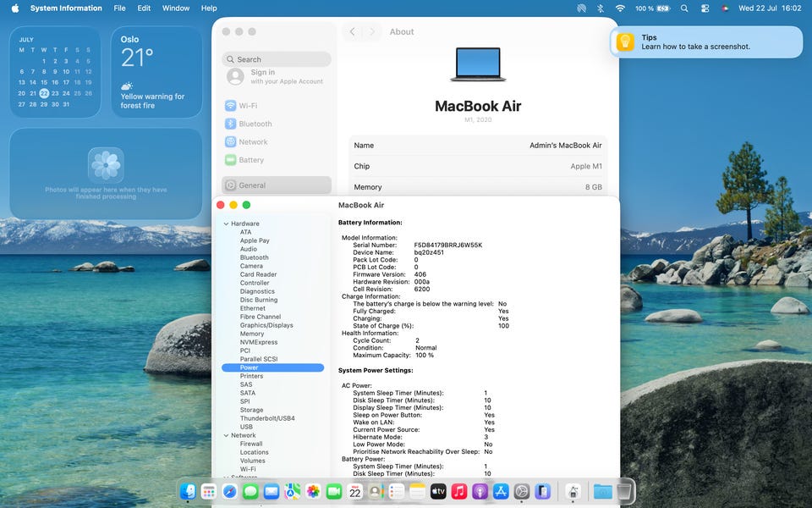Open Calendar app icon in the Dock
The height and width of the screenshot is (508, 812).
pyautogui.click(x=354, y=491)
